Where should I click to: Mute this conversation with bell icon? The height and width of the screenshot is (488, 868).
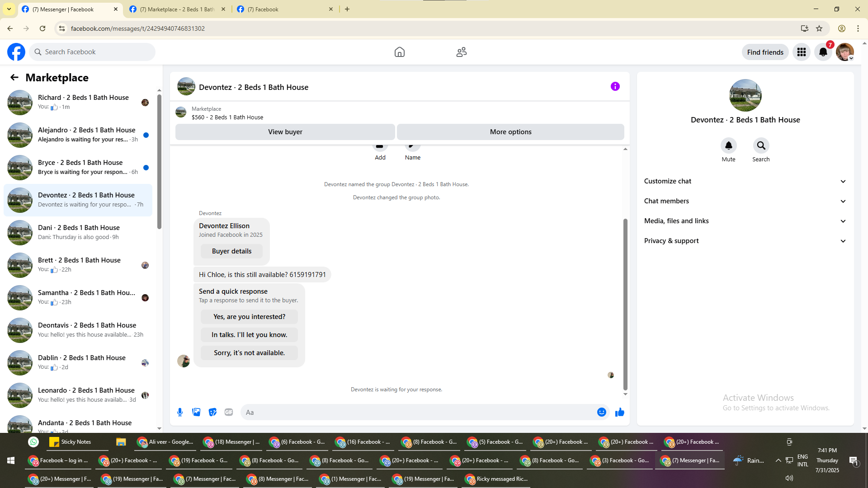pyautogui.click(x=728, y=145)
